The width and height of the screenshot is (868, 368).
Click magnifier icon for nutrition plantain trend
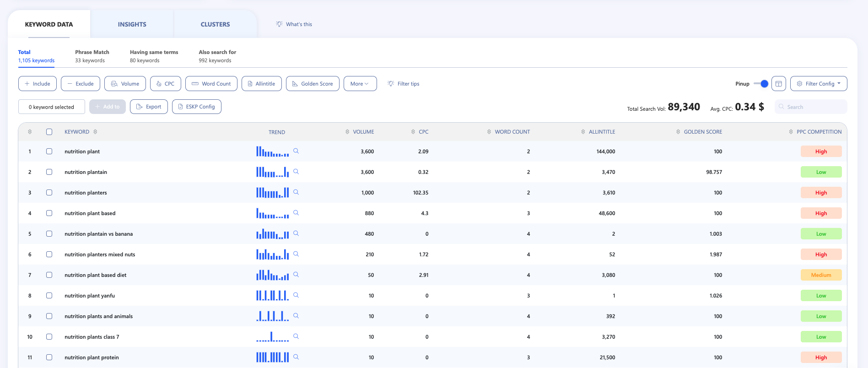coord(296,172)
